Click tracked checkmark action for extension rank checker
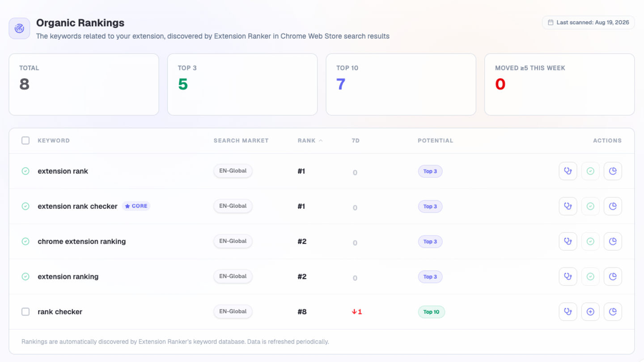644x362 pixels. tap(590, 206)
